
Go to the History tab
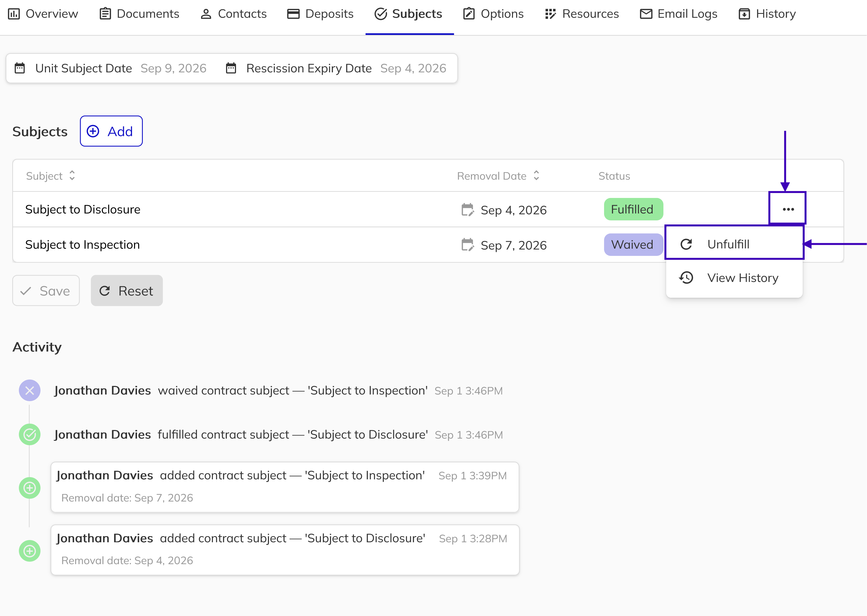tap(767, 14)
